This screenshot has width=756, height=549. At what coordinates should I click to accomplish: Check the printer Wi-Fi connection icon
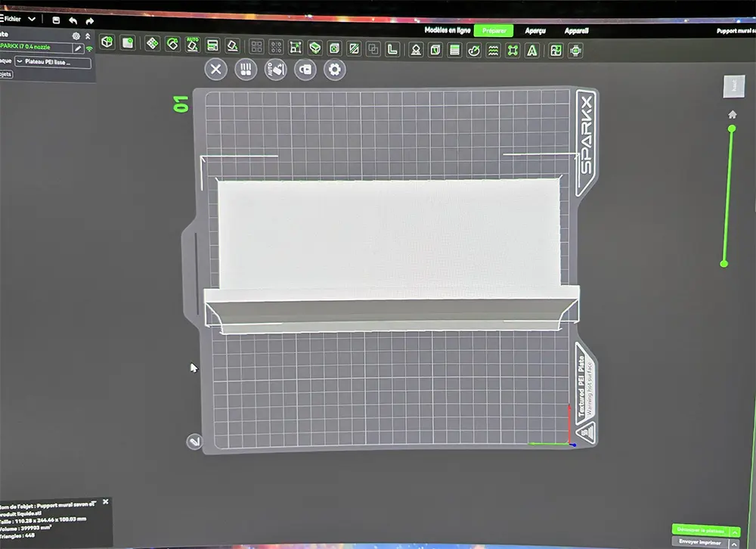pos(89,48)
